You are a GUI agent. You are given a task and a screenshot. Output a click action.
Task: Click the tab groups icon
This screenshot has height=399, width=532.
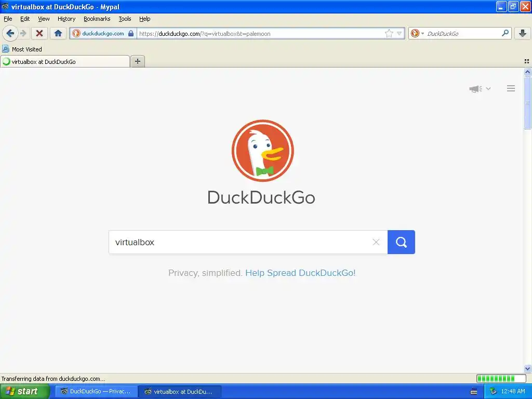(x=527, y=61)
